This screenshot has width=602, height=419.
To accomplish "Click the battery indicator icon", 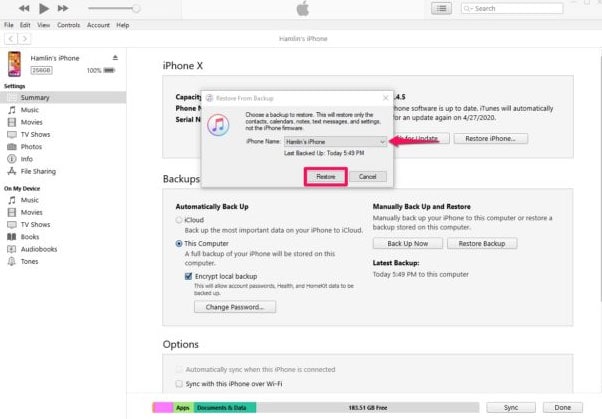I will 109,70.
